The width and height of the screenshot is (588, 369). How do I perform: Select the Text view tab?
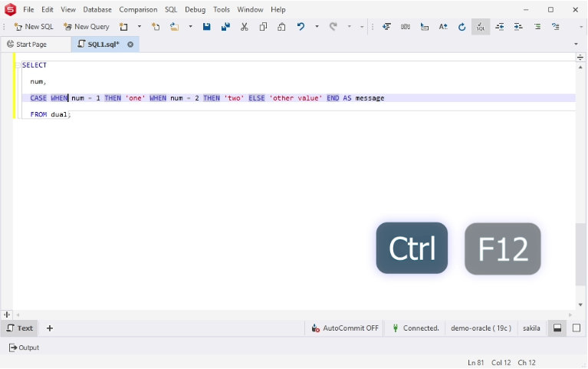tap(19, 328)
